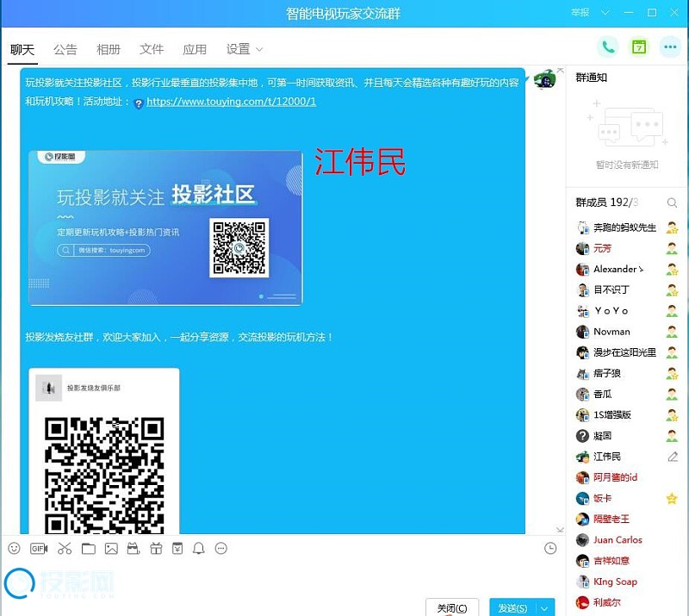This screenshot has height=616, width=689.
Task: Click the avatar of member Novman
Action: [x=583, y=332]
